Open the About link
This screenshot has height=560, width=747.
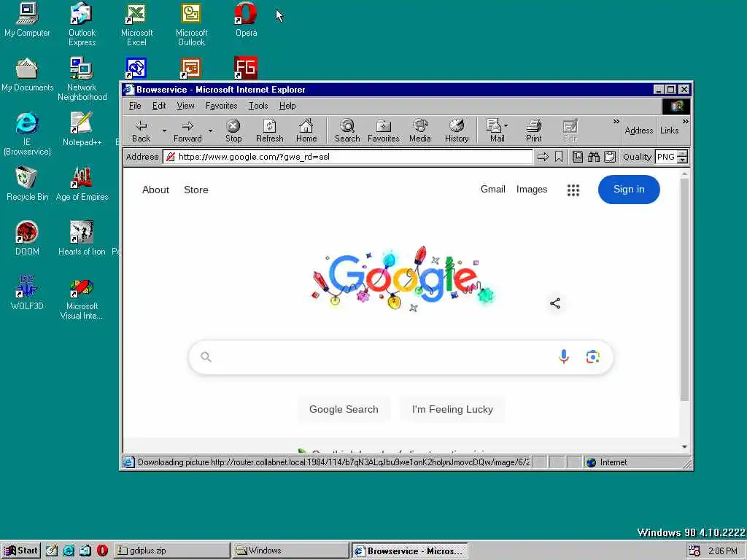pos(155,190)
